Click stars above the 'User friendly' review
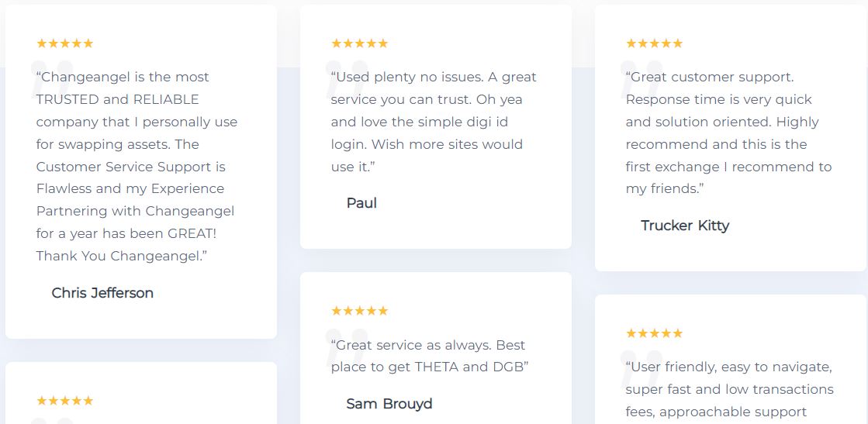 [x=655, y=333]
